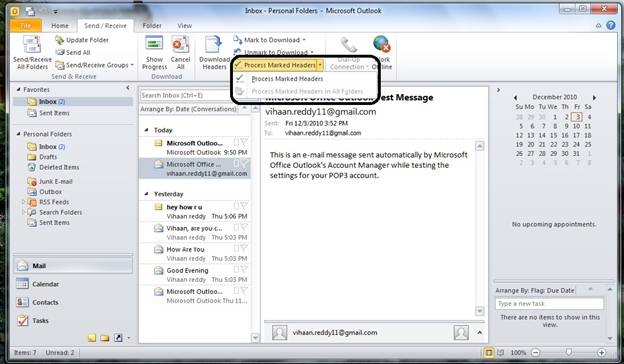This screenshot has height=364, width=624.
Task: Click the Send/Receive All Folders icon
Action: pyautogui.click(x=32, y=44)
